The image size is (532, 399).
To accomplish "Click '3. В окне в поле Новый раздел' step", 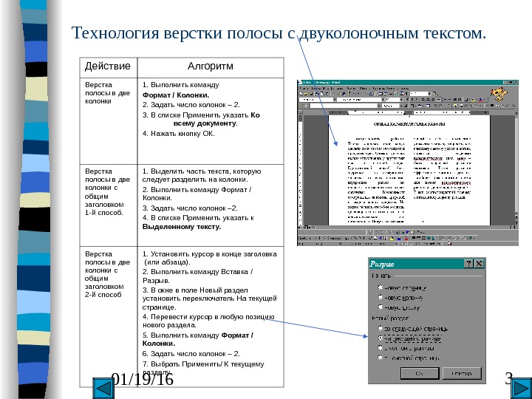I will tap(210, 299).
